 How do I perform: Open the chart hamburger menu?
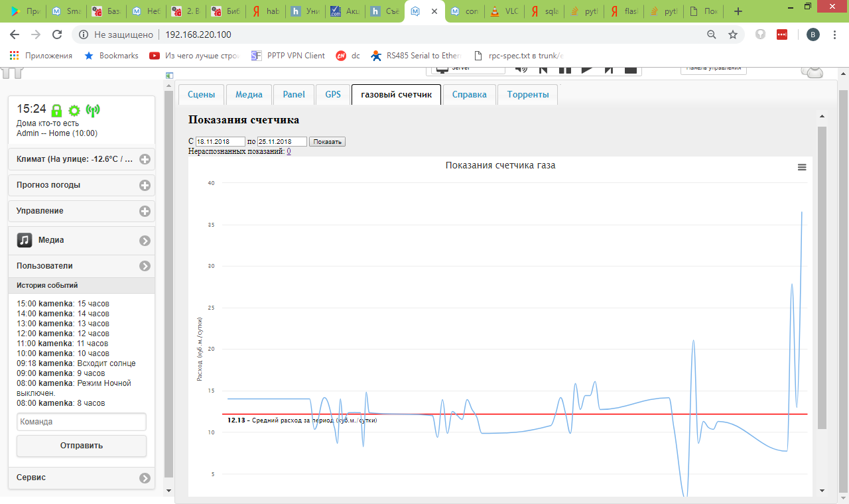pos(802,168)
